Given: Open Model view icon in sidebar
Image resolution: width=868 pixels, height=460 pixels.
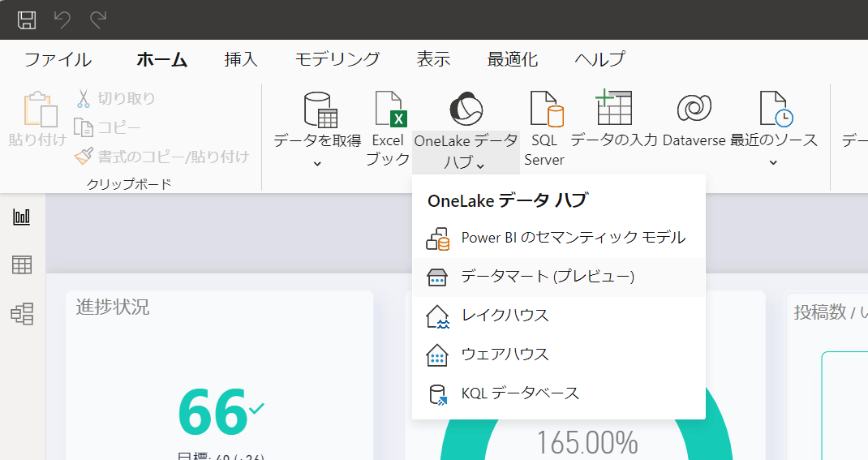Looking at the screenshot, I should [22, 313].
